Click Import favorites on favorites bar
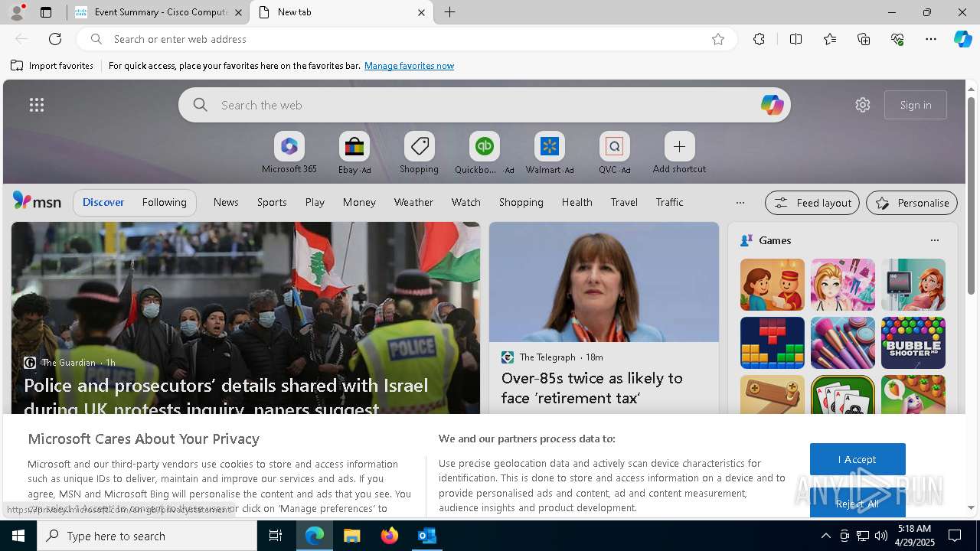The image size is (980, 551). coord(52,66)
